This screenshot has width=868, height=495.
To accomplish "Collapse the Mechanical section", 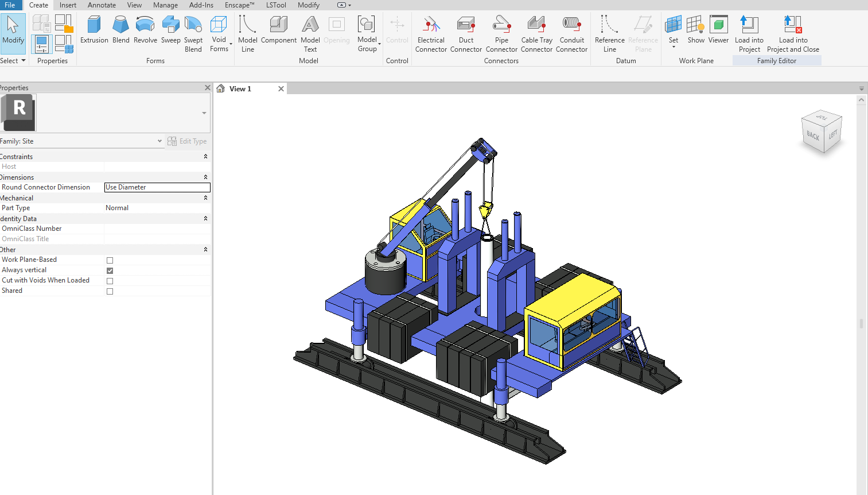I will click(205, 198).
